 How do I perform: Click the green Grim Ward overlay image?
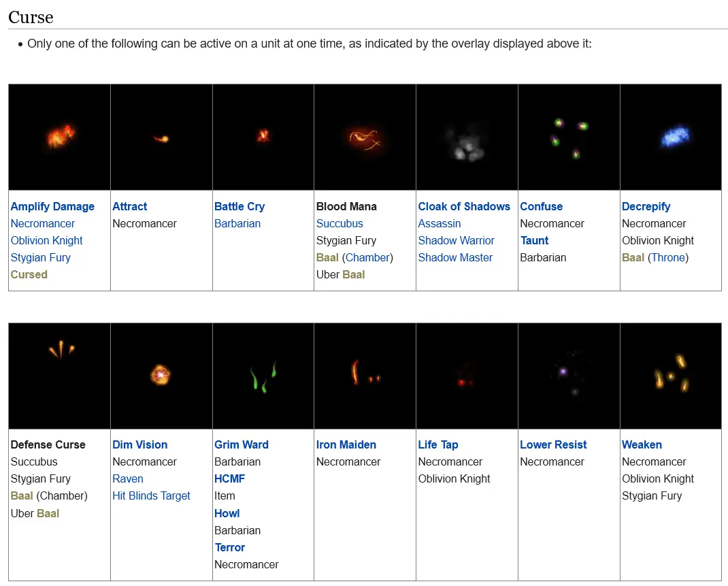pyautogui.click(x=263, y=376)
